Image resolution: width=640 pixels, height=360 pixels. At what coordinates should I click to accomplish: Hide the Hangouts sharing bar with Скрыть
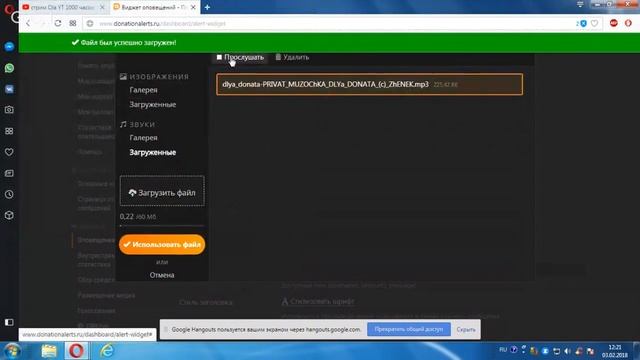pos(466,329)
